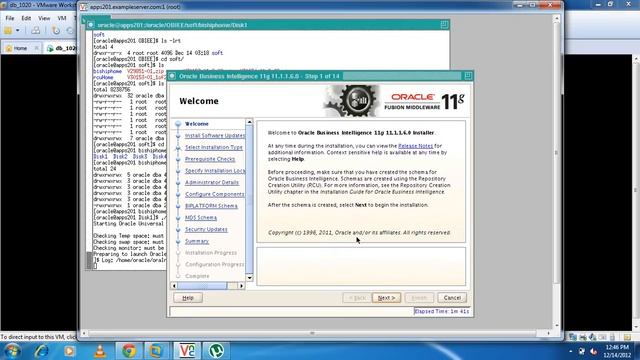Image resolution: width=640 pixels, height=360 pixels.
Task: Click up arrow of VNC window vertical scrollbar
Action: pyautogui.click(x=556, y=19)
